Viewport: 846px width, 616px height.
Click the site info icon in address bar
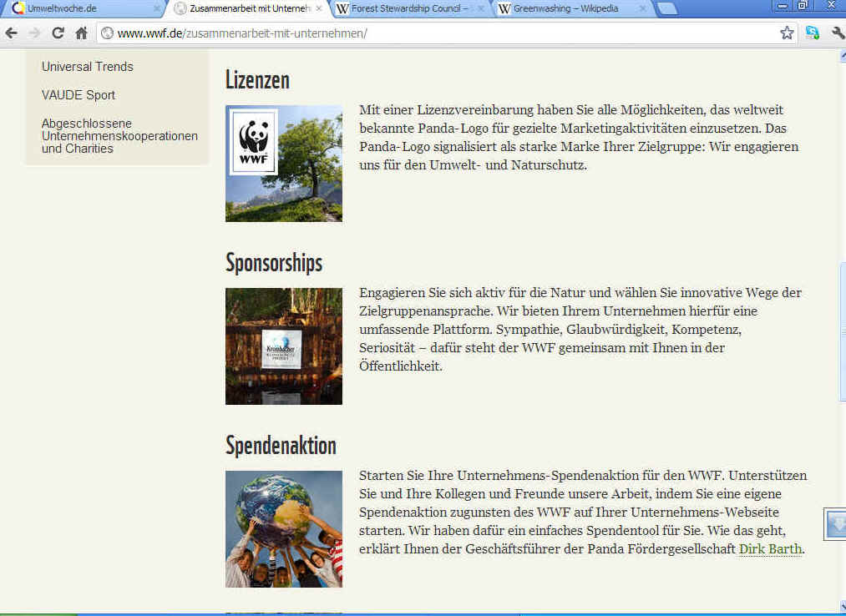pos(108,33)
